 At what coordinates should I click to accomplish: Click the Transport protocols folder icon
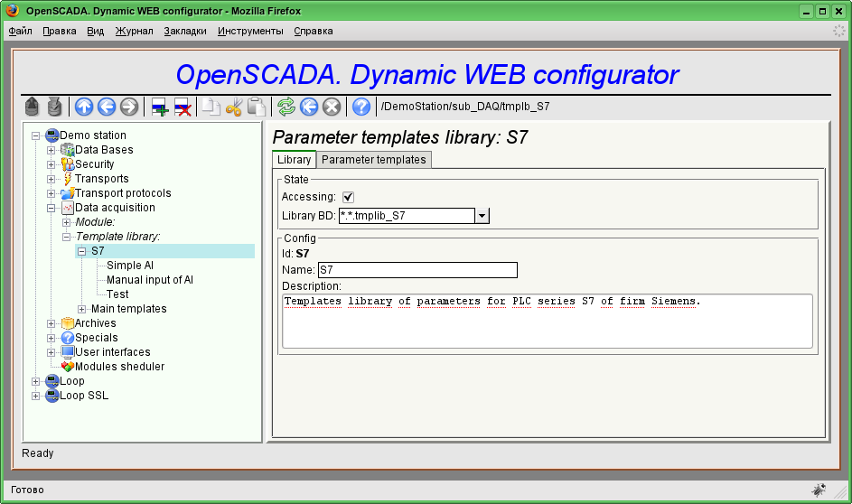click(x=68, y=193)
